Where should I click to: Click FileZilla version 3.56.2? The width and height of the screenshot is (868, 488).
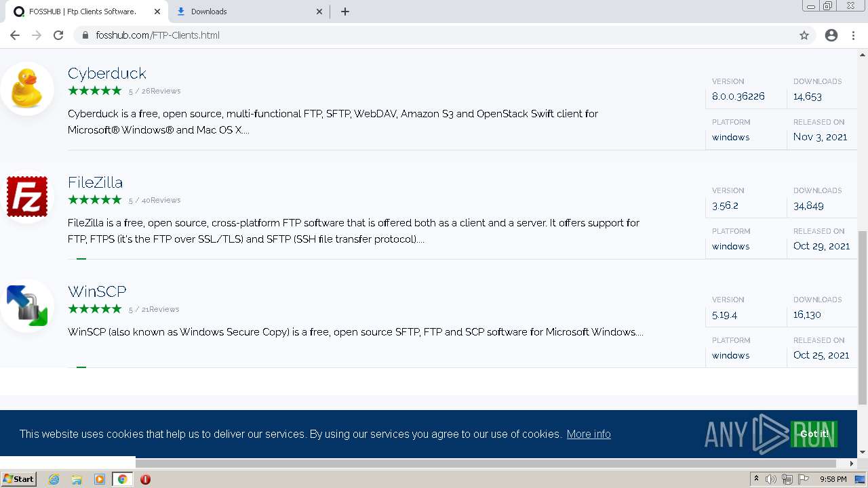[725, 205]
